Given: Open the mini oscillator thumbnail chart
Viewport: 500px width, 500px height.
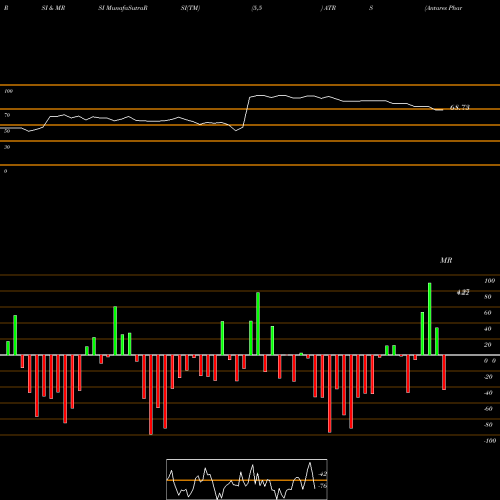Looking at the screenshot, I should point(247,479).
